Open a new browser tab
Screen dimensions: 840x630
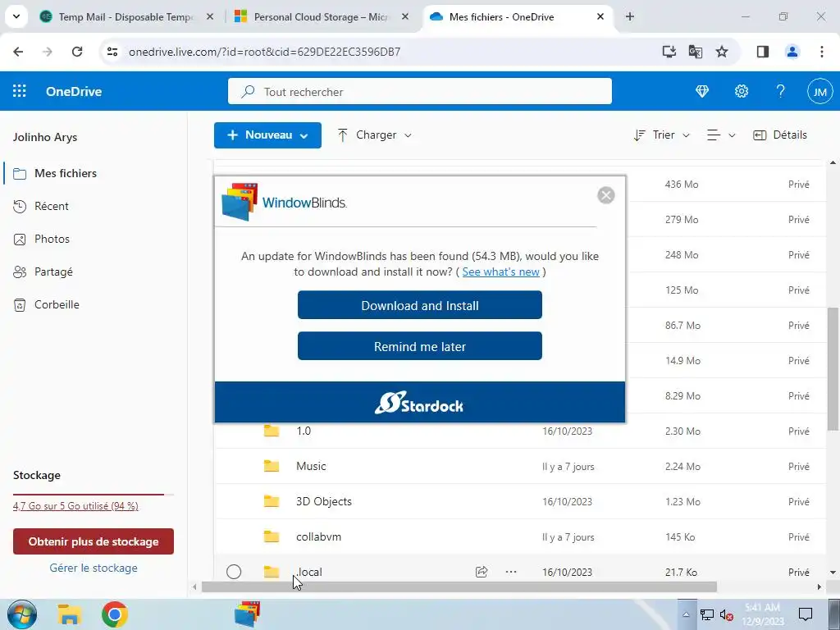630,16
